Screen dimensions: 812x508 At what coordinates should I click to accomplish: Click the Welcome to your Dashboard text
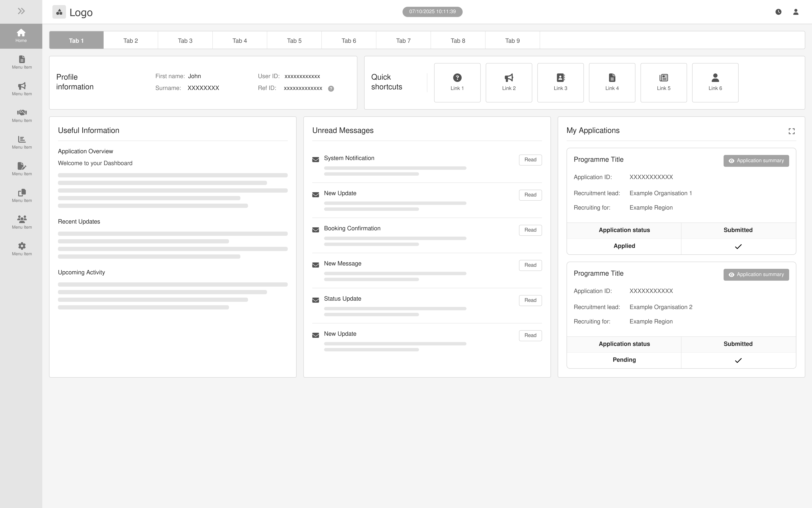[95, 163]
